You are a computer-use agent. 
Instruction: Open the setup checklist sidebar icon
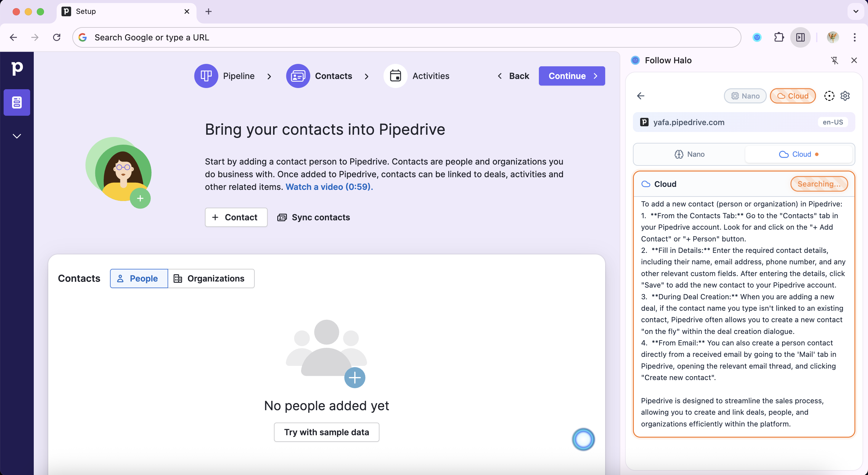[17, 102]
